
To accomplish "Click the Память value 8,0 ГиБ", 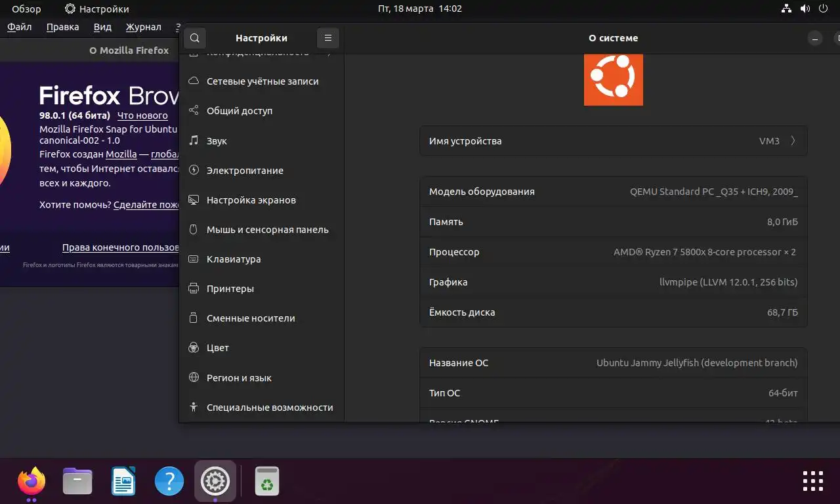I will [782, 222].
